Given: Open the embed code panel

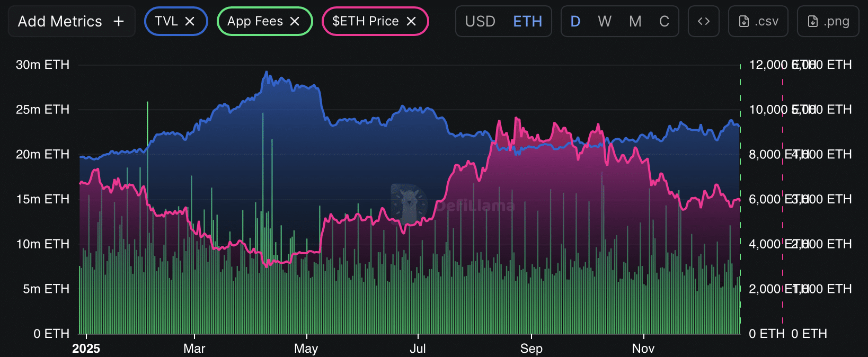Looking at the screenshot, I should pyautogui.click(x=703, y=21).
